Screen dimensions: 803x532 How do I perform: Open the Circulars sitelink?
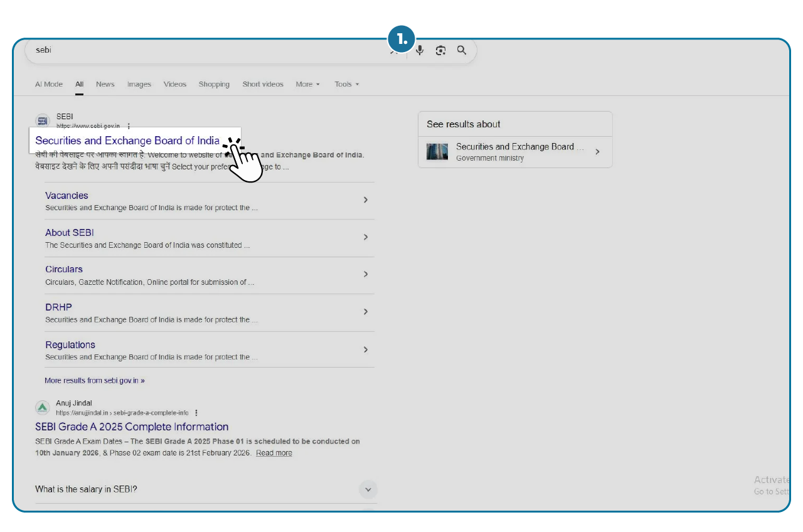(x=64, y=269)
